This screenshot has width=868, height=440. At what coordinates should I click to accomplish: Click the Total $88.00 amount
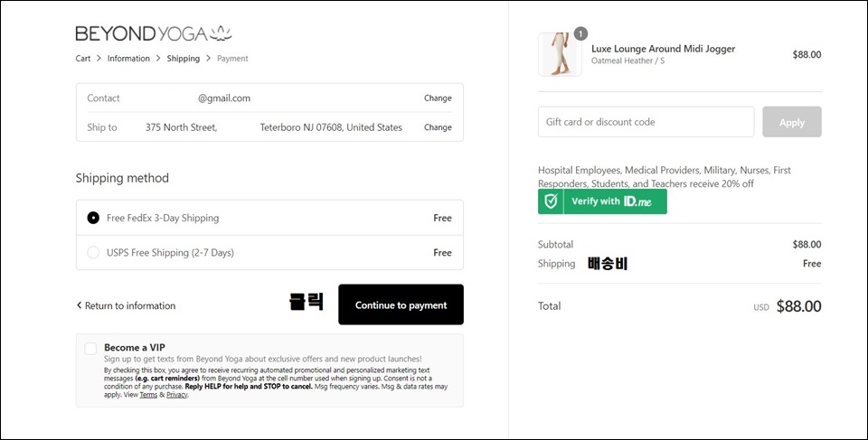coord(798,306)
